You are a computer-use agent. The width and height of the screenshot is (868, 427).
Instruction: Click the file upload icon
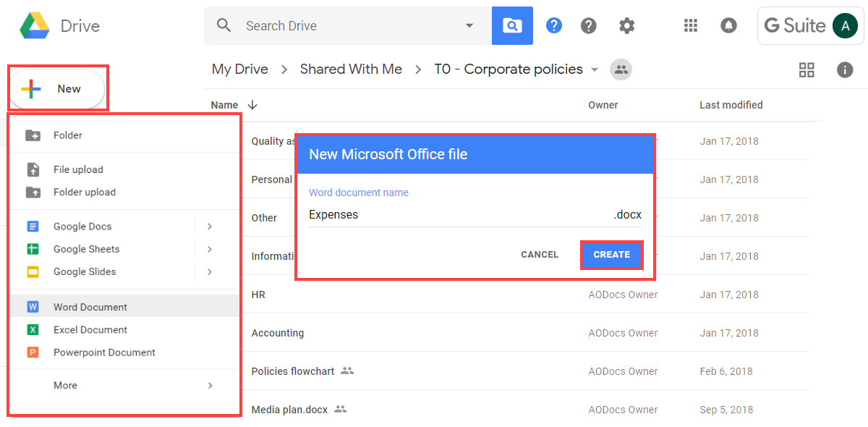click(33, 169)
